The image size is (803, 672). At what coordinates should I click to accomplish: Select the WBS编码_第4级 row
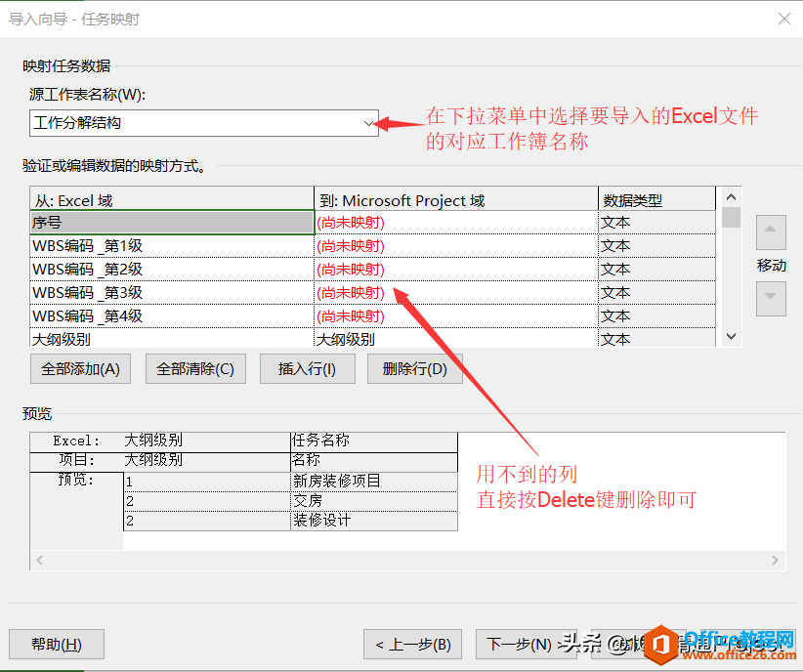click(x=171, y=316)
